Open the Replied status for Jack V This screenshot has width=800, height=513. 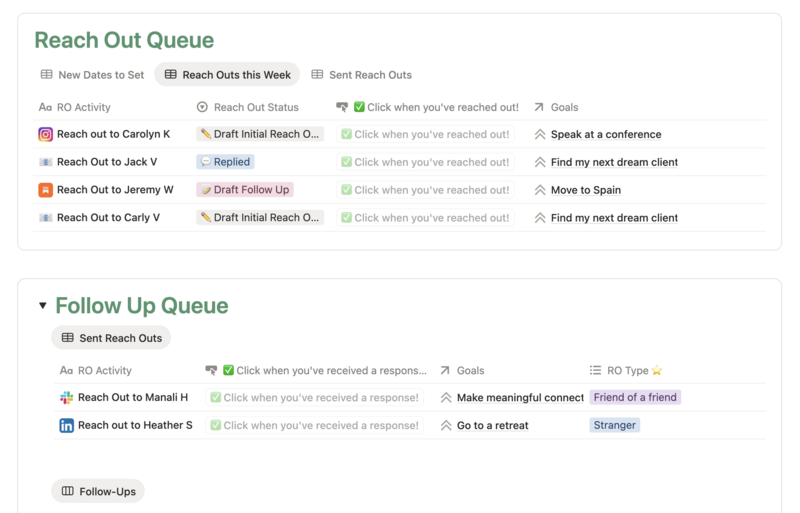225,162
